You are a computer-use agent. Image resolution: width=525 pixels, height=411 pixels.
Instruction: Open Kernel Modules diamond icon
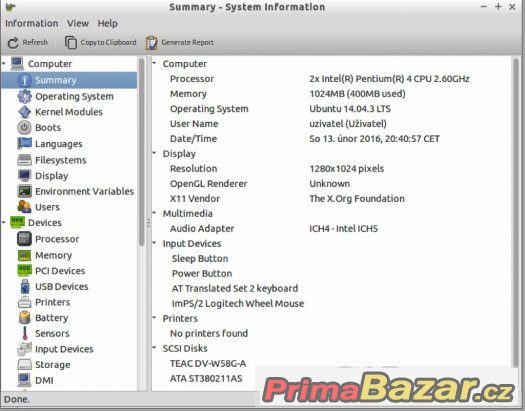point(24,112)
